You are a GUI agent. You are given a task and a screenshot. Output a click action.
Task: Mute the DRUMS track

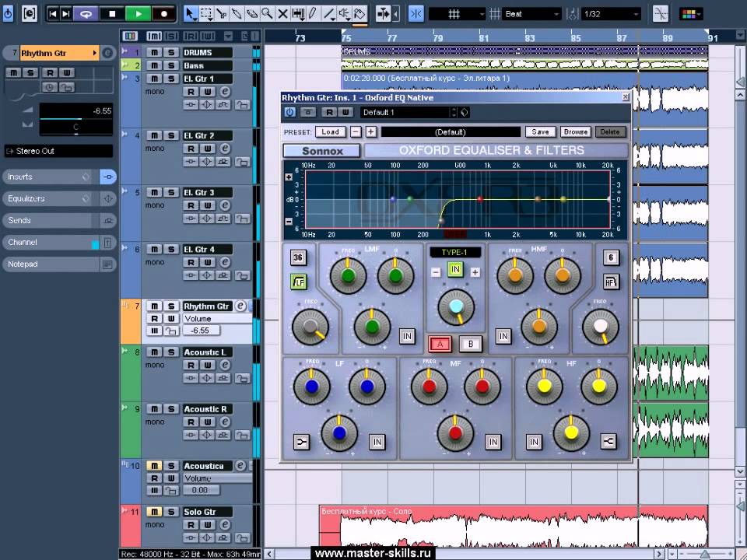(154, 52)
